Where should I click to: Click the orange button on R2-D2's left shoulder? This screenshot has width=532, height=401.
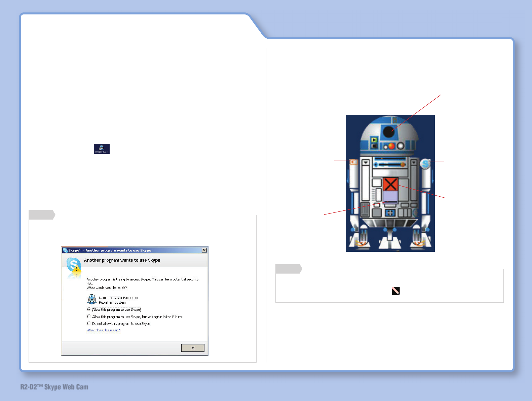pyautogui.click(x=353, y=162)
